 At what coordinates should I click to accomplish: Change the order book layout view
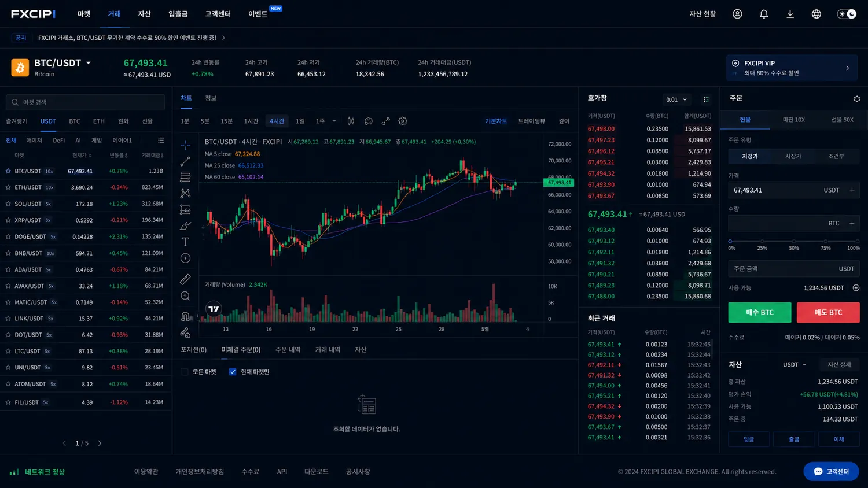point(706,99)
